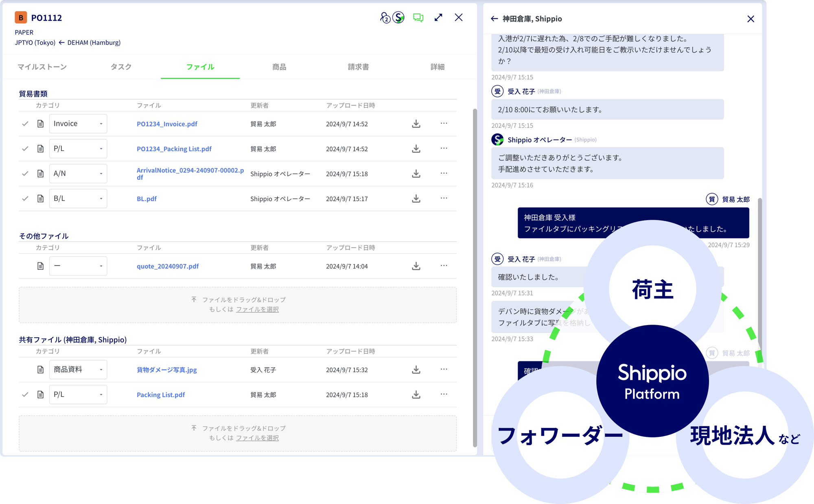Viewport: 814px width, 504px height.
Task: Select the ファイル tab
Action: tap(200, 67)
